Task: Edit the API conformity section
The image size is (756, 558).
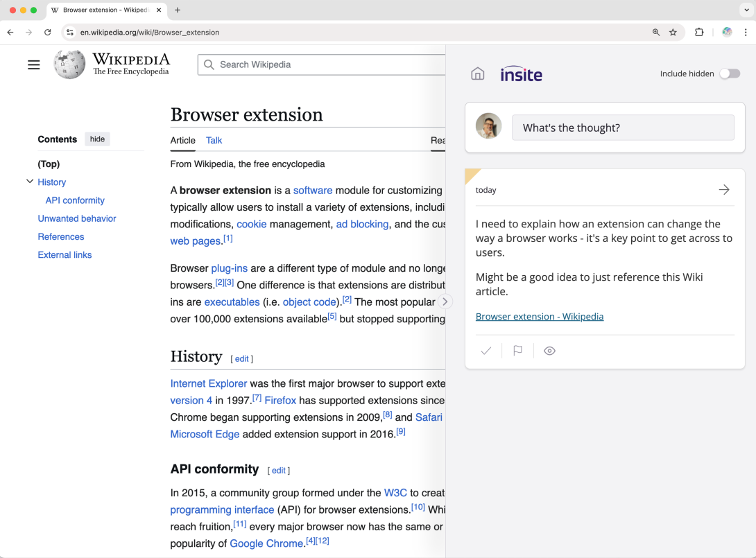Action: click(x=279, y=470)
